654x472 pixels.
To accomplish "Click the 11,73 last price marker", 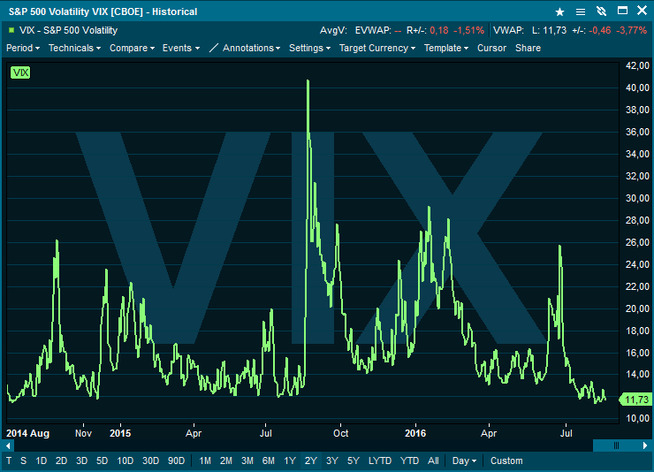I will pyautogui.click(x=635, y=399).
